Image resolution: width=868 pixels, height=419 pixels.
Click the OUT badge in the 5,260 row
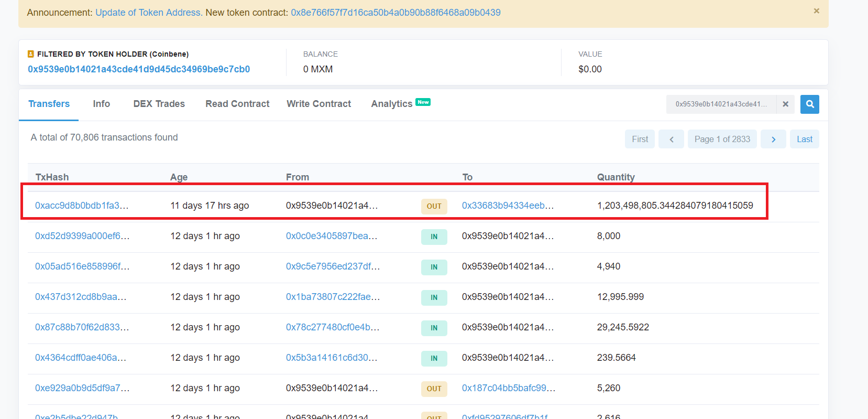coord(434,389)
